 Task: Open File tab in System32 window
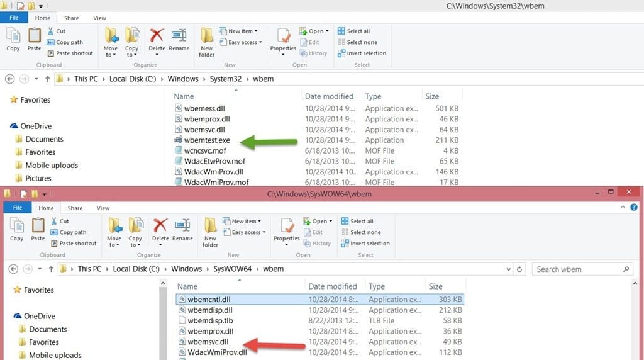[x=14, y=18]
